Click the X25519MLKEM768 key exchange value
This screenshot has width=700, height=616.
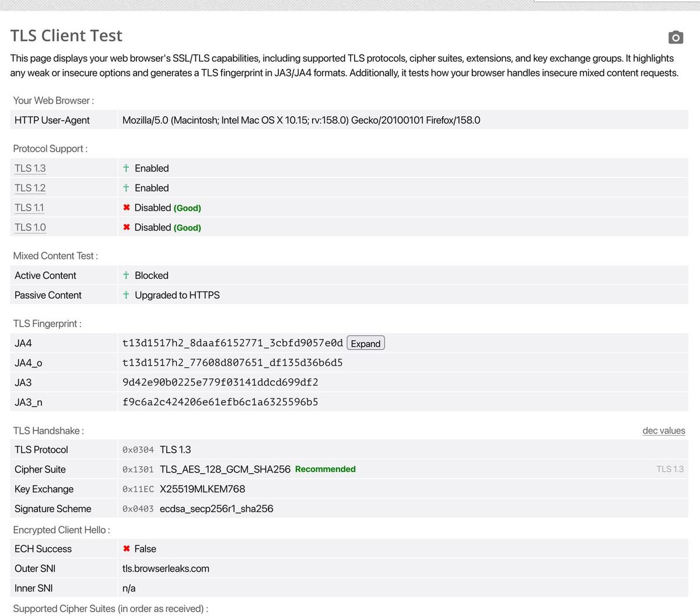pos(202,489)
